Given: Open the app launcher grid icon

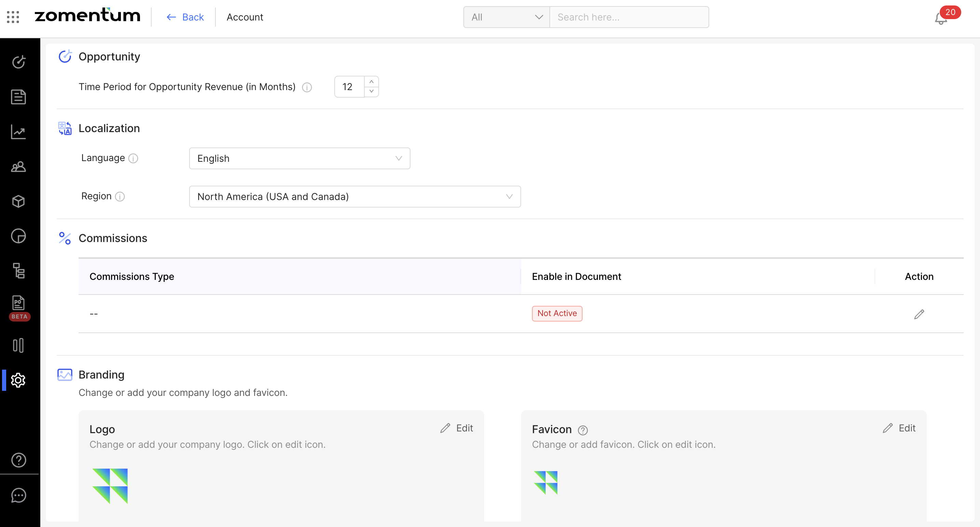Looking at the screenshot, I should click(13, 17).
